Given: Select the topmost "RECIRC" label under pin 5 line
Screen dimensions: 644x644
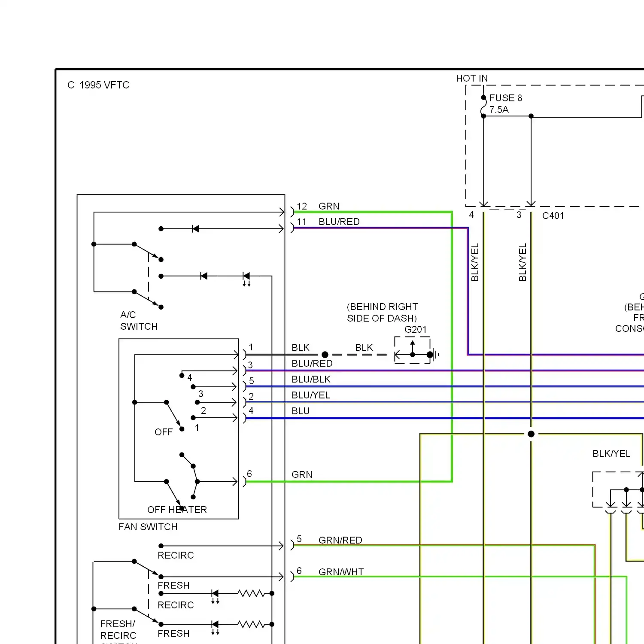Looking at the screenshot, I should point(176,555).
